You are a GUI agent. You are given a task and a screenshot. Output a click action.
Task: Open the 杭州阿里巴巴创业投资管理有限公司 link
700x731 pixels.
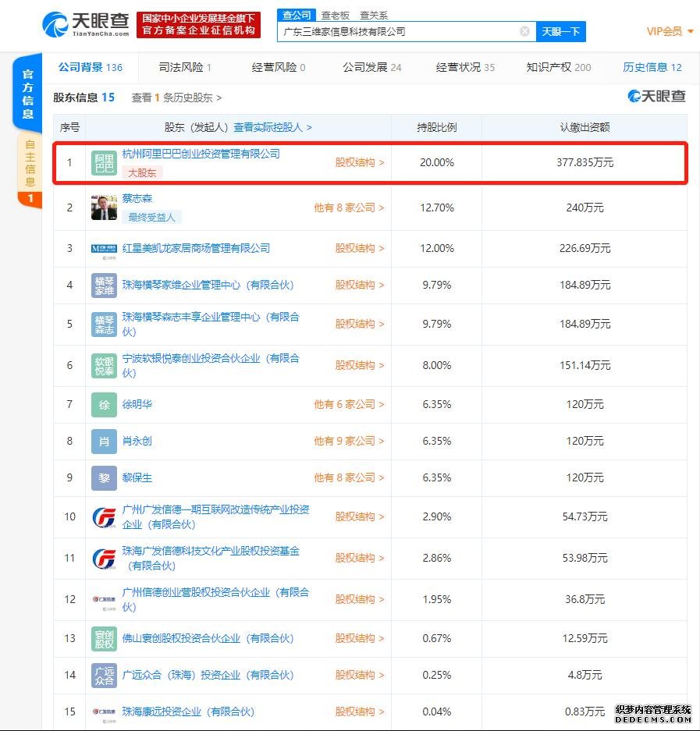coord(201,154)
